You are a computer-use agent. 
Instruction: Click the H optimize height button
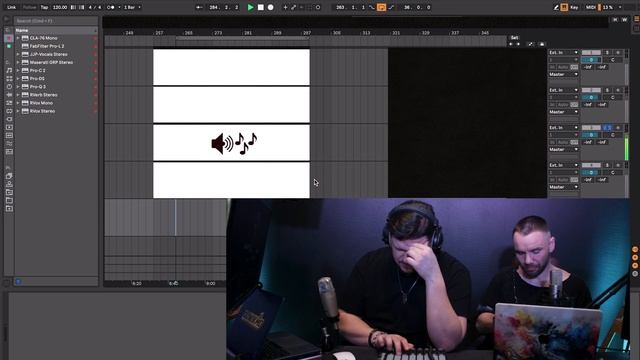pyautogui.click(x=615, y=20)
